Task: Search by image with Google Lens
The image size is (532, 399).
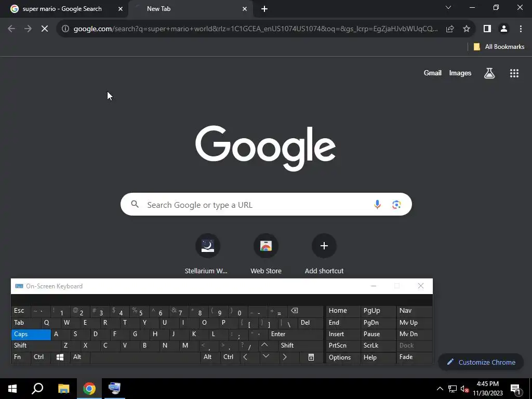Action: coord(396,205)
